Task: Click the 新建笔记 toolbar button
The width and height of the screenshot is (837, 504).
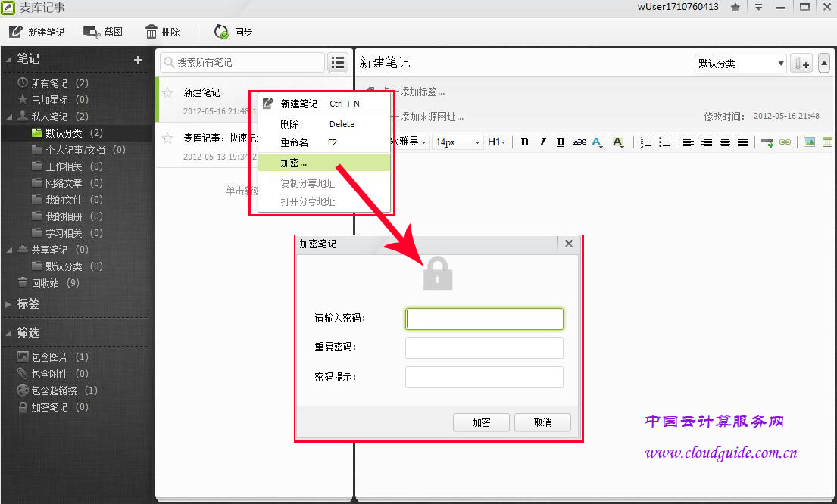Action: coord(37,32)
